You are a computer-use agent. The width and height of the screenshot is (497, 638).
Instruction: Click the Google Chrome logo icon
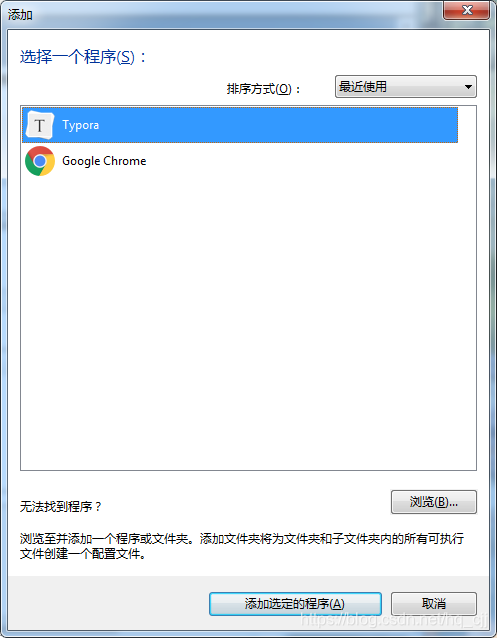40,161
